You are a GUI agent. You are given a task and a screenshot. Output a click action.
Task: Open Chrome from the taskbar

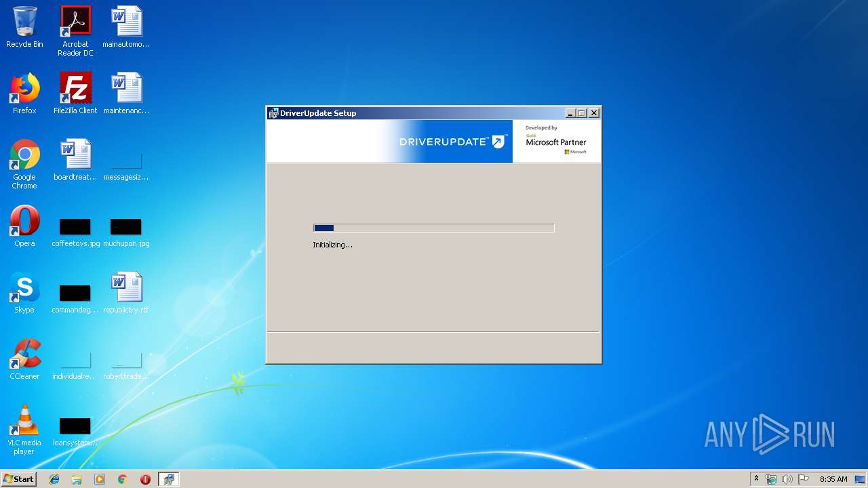click(122, 479)
